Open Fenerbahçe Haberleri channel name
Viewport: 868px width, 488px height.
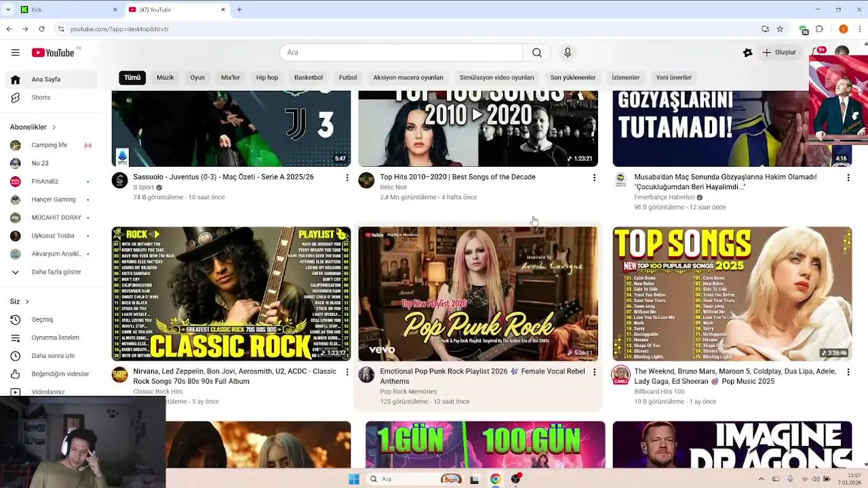(x=664, y=197)
